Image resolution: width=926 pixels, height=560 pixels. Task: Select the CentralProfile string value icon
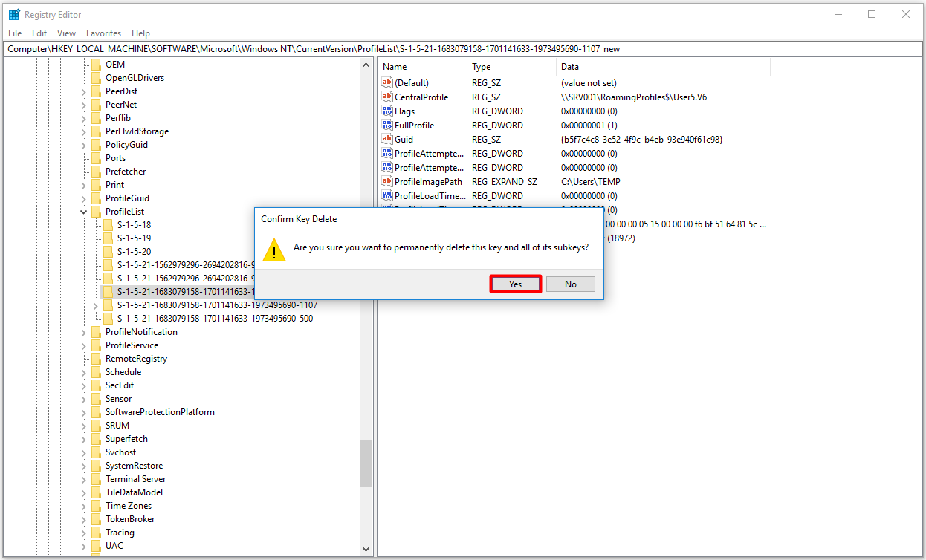click(x=386, y=97)
